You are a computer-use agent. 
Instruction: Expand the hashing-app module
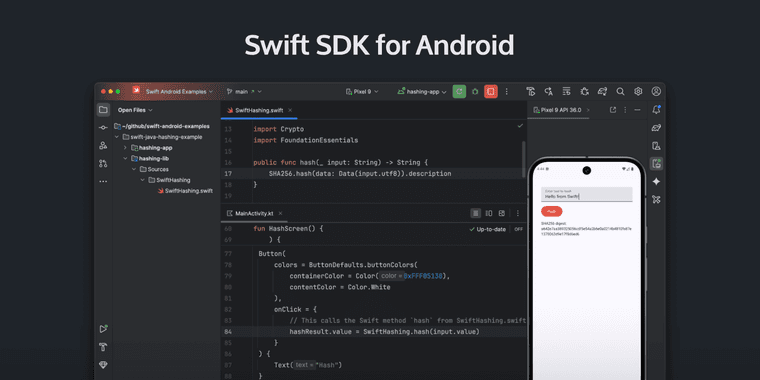125,148
